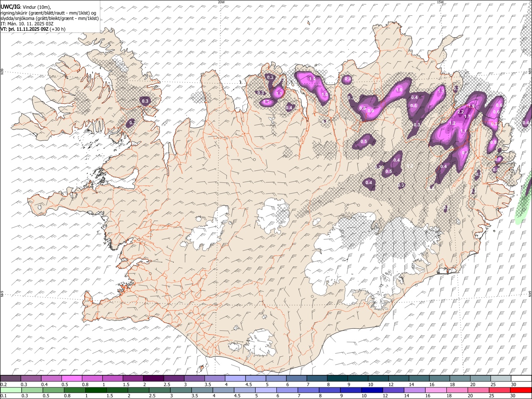Click the UWC/IG title text

[x=10, y=7]
